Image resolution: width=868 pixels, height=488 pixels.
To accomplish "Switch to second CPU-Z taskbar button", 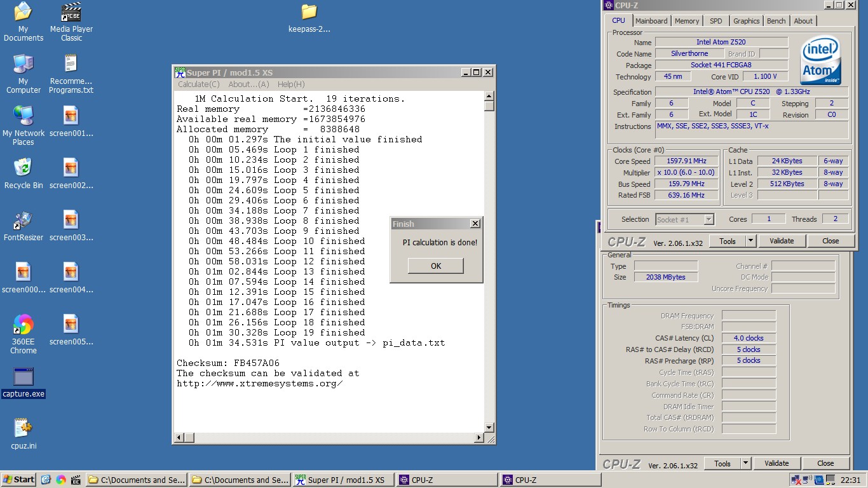I will pos(551,480).
